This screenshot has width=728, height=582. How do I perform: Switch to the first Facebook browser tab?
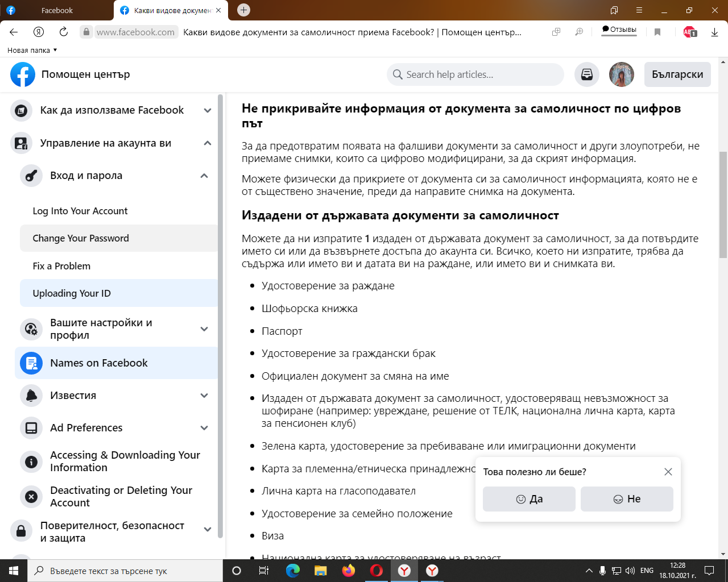click(57, 10)
